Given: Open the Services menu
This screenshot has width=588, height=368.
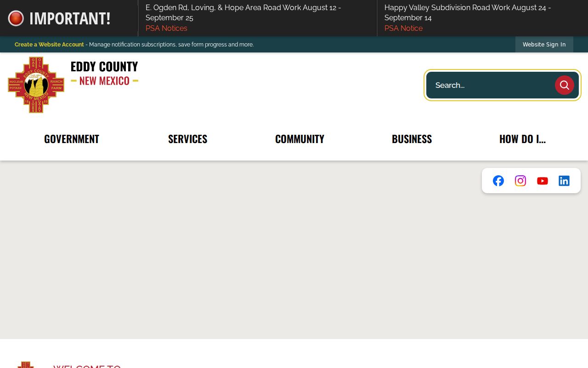Looking at the screenshot, I should [187, 139].
